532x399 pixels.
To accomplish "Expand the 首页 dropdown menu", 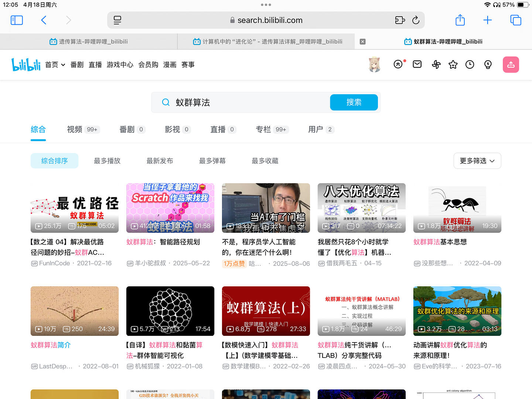I will [x=55, y=65].
